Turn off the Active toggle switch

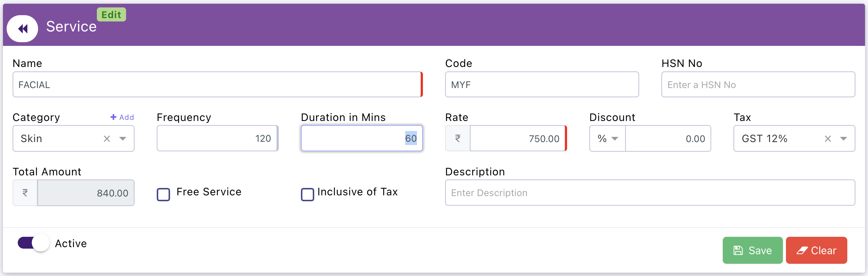point(33,243)
